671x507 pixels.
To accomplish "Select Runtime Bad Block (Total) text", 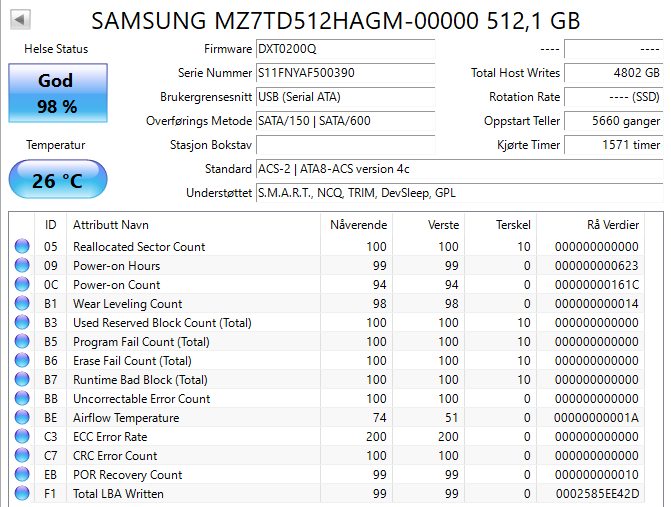I will tap(140, 380).
